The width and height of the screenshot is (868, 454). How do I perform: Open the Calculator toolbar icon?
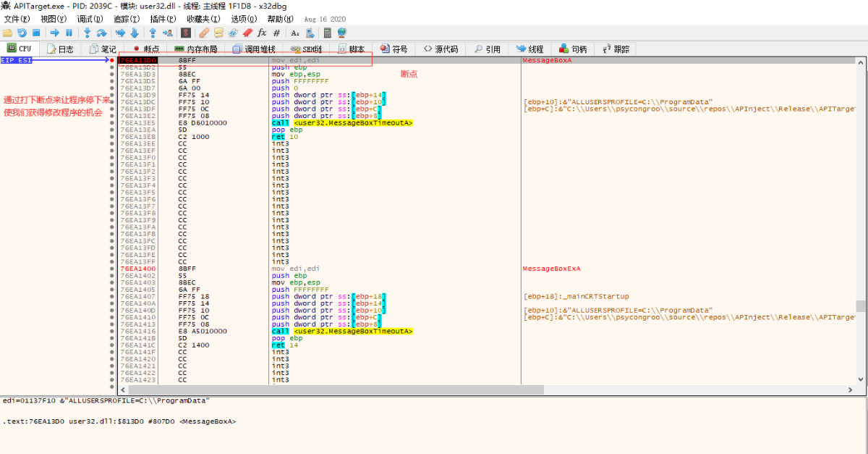point(328,33)
